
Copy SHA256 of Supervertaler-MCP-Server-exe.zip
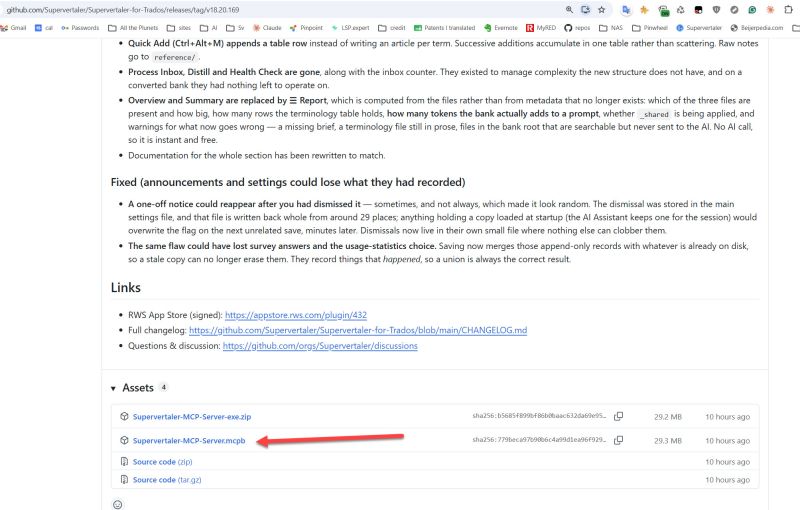[x=618, y=416]
